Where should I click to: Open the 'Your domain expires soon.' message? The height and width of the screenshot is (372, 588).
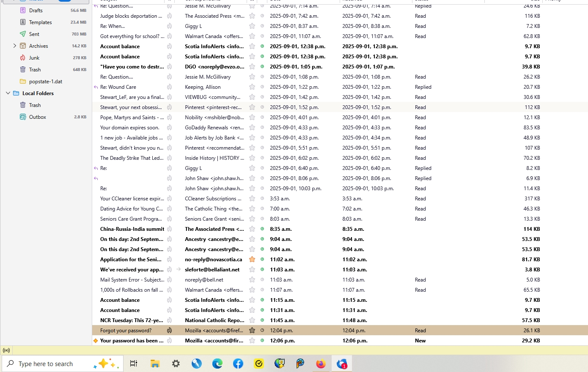(129, 128)
